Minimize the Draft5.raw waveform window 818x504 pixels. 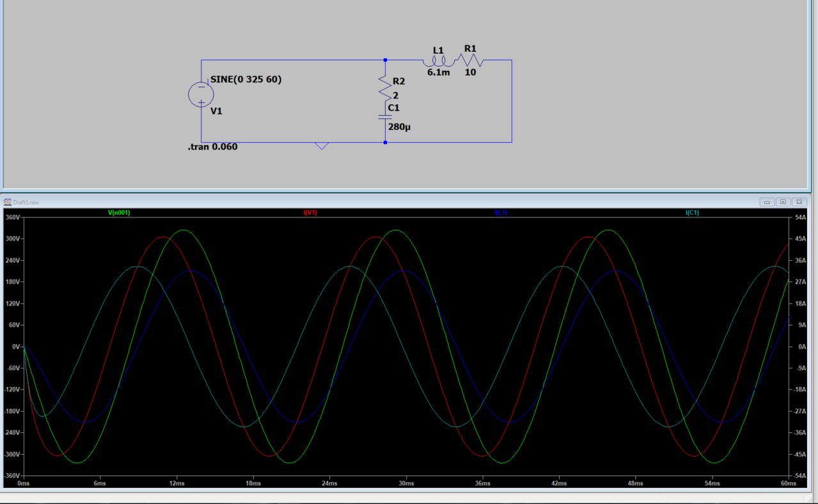(767, 202)
